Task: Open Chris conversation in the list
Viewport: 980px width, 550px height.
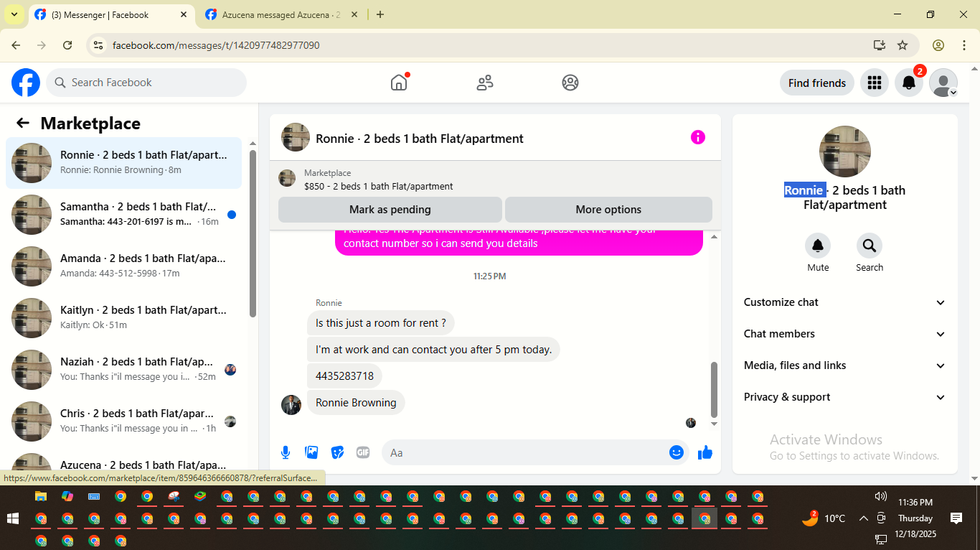Action: [x=123, y=421]
